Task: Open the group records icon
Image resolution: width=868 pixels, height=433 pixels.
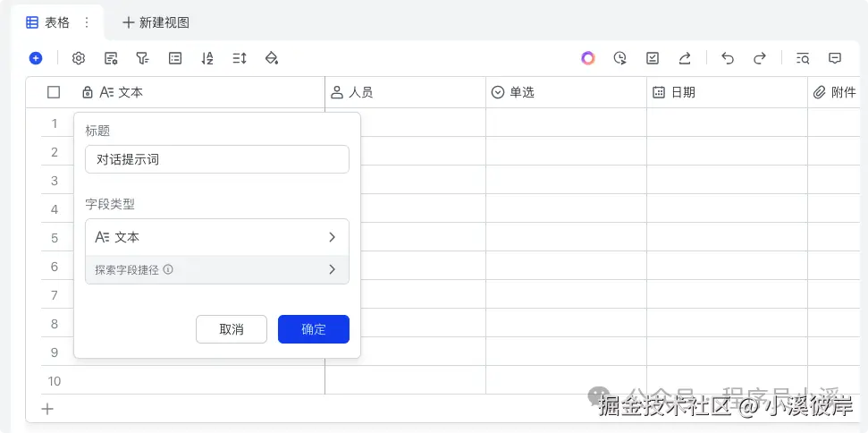Action: click(x=175, y=58)
